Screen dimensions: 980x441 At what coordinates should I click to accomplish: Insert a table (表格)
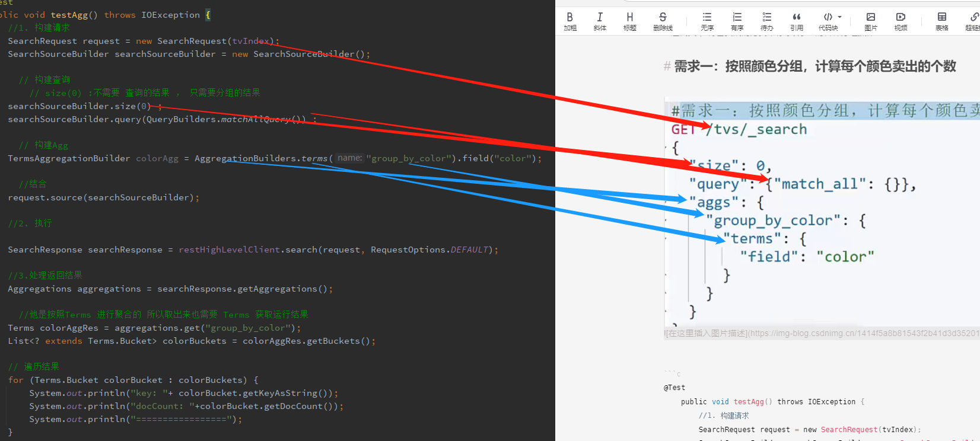click(942, 21)
